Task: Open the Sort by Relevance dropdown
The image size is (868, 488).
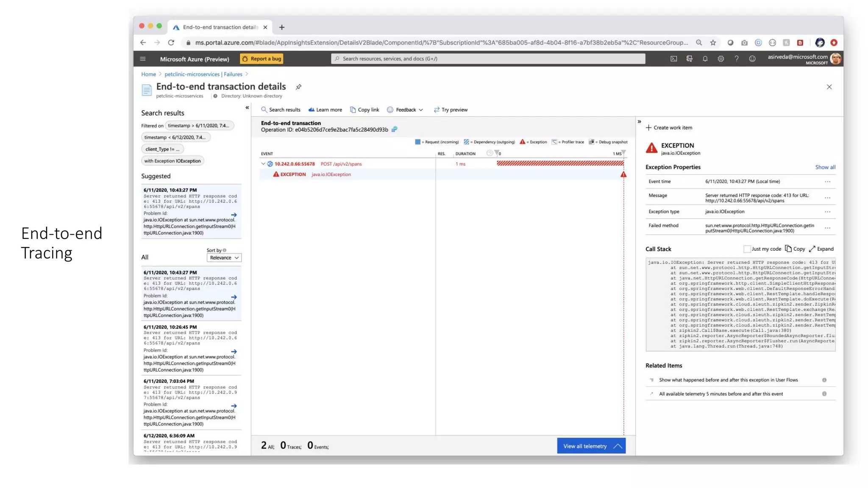Action: coord(224,258)
